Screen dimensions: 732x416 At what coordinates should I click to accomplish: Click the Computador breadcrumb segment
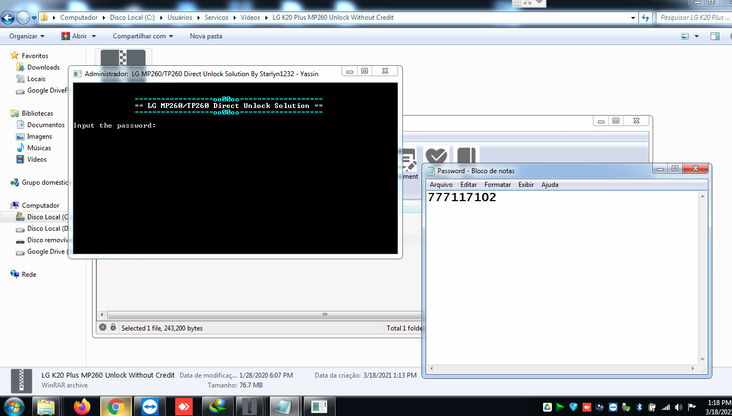pyautogui.click(x=79, y=17)
